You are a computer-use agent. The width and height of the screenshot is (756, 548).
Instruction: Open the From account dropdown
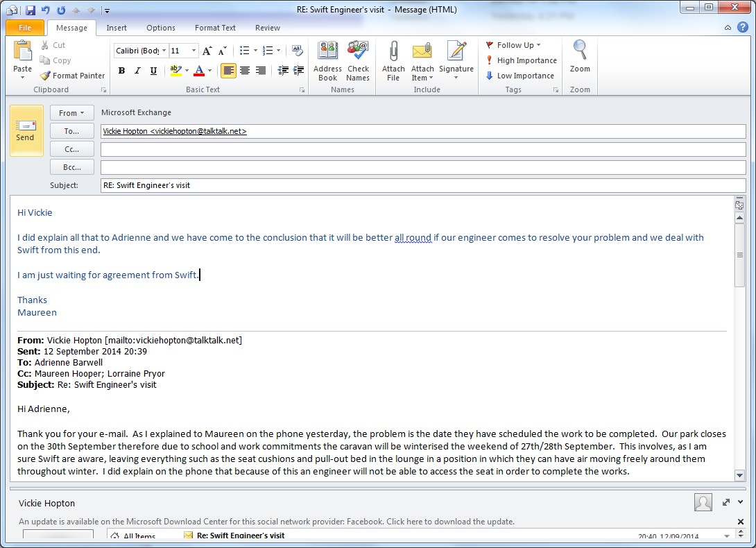point(72,113)
